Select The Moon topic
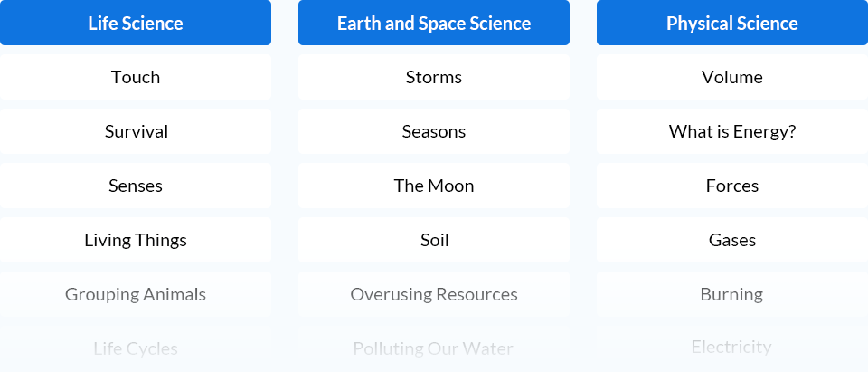This screenshot has height=372, width=868. [434, 186]
